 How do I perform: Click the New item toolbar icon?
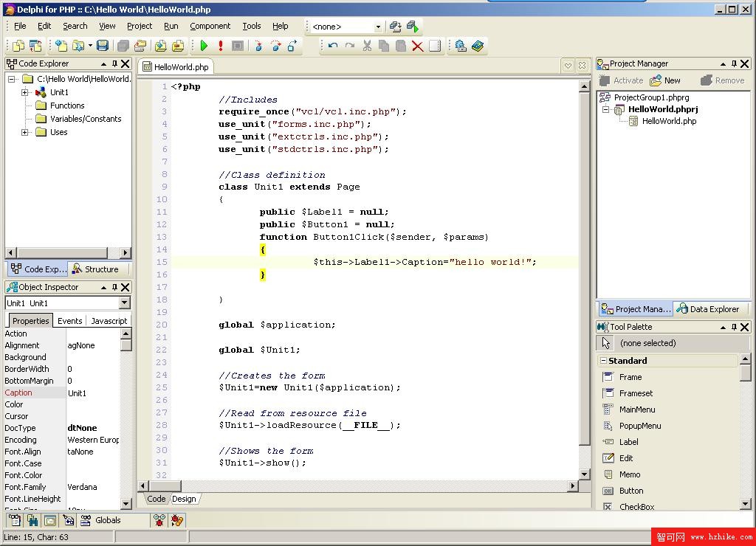pos(61,46)
